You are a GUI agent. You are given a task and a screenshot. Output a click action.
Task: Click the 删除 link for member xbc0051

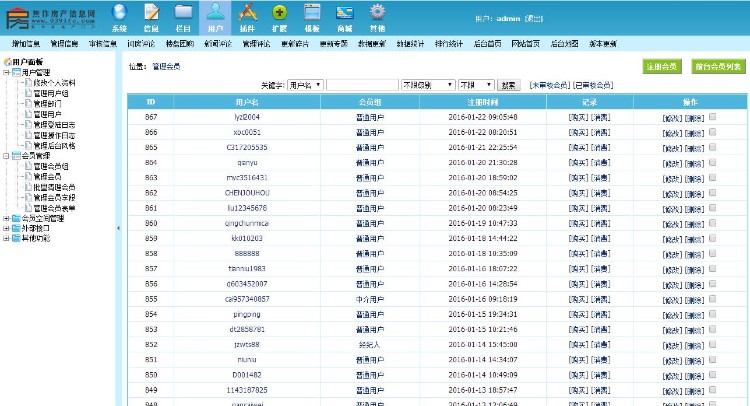click(695, 133)
